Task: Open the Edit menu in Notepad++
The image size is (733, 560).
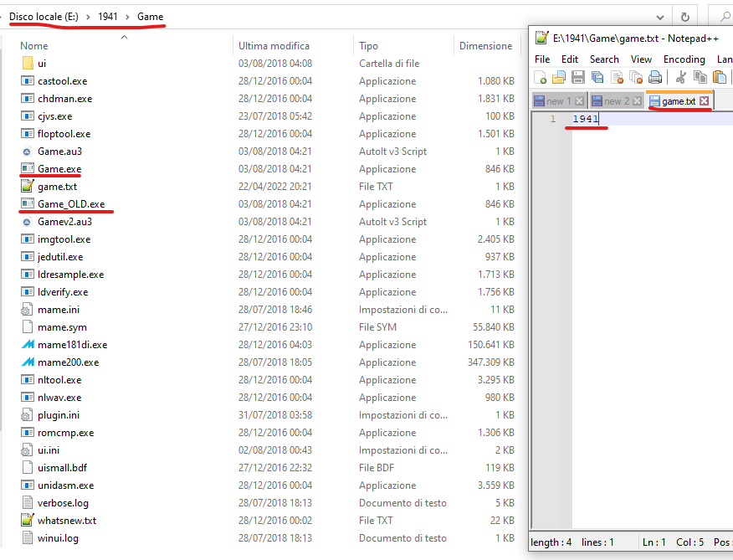Action: (x=570, y=59)
